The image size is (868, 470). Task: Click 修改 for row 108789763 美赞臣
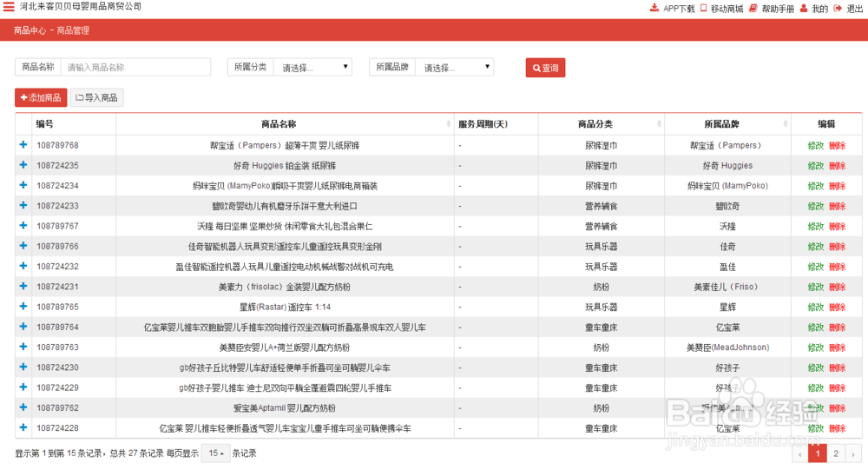816,348
